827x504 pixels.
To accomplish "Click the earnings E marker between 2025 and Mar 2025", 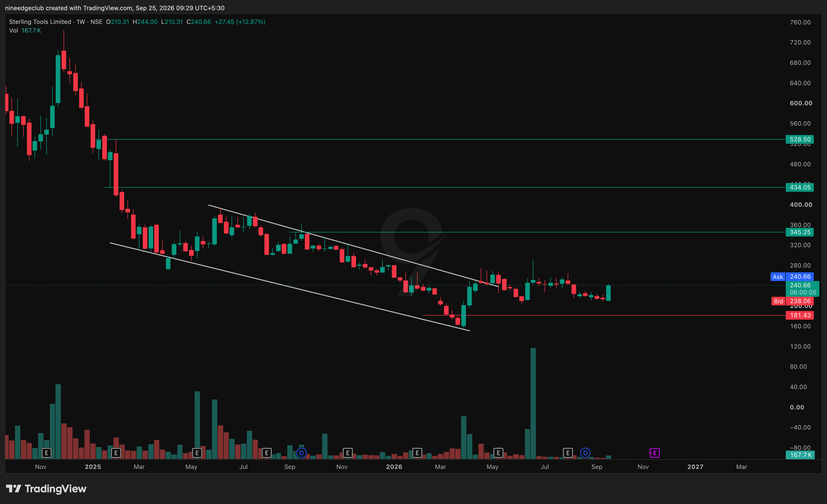I will pyautogui.click(x=116, y=453).
